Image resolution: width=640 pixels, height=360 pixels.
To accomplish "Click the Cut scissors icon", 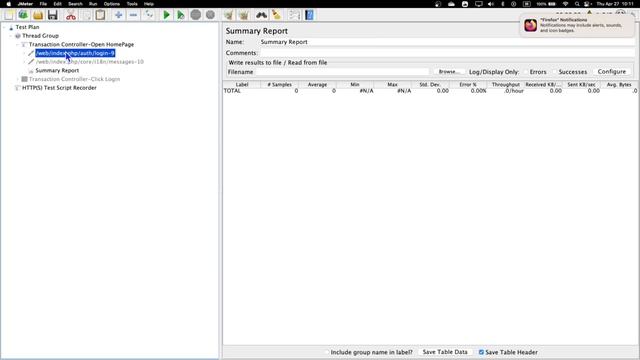I will (x=71, y=15).
